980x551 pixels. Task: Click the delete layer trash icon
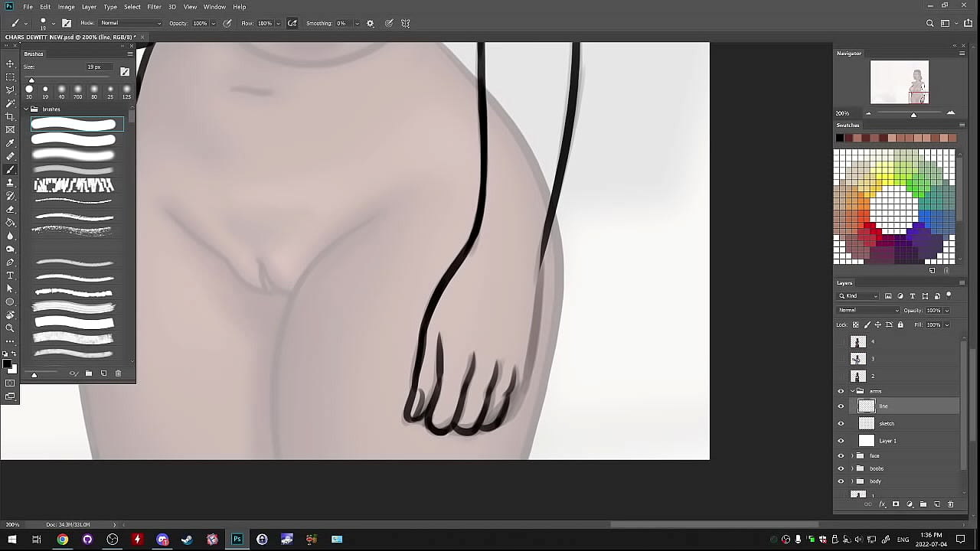click(x=951, y=504)
